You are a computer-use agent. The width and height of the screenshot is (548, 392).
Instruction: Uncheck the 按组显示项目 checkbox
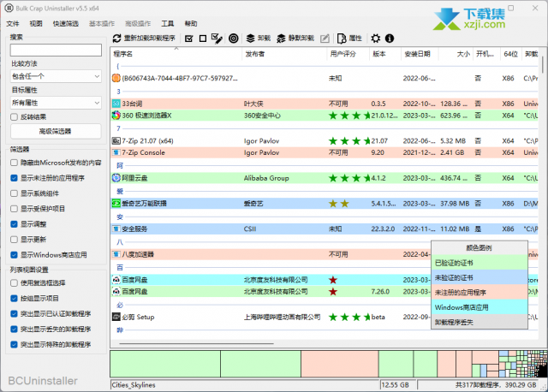click(14, 299)
